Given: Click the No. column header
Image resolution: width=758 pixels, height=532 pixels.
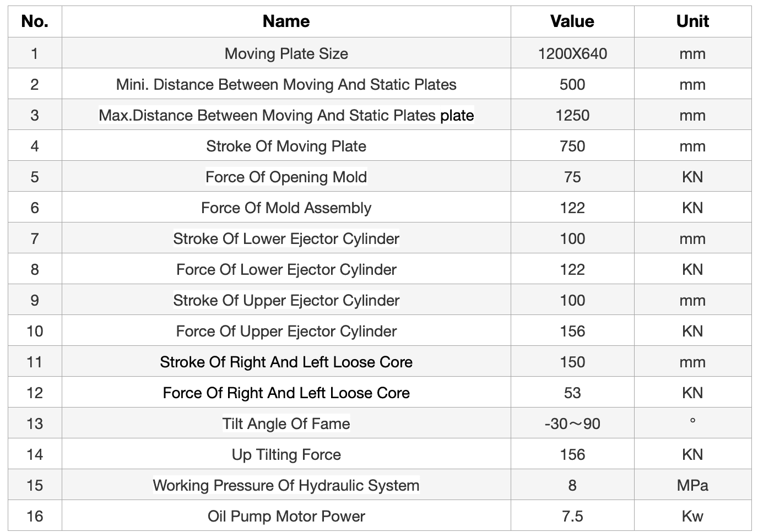Looking at the screenshot, I should point(35,21).
